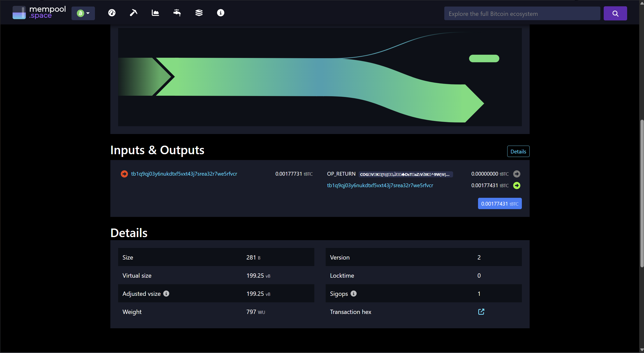This screenshot has width=644, height=353.
Task: Open the input address tb1q9qj03y link
Action: [184, 174]
